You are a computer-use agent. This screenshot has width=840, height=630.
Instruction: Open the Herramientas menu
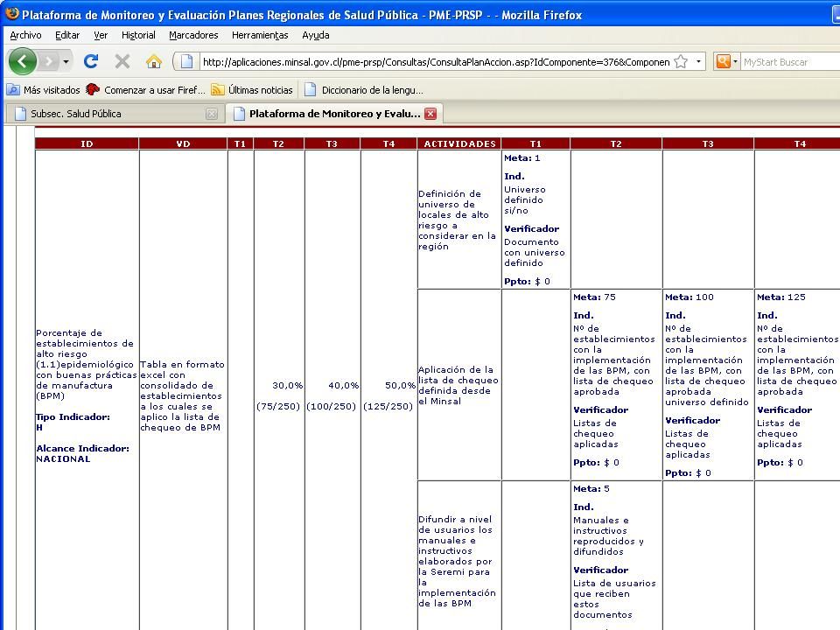click(260, 35)
